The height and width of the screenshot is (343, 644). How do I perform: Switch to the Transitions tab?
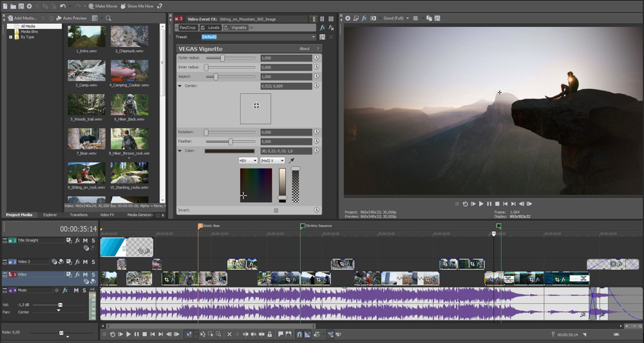click(79, 215)
